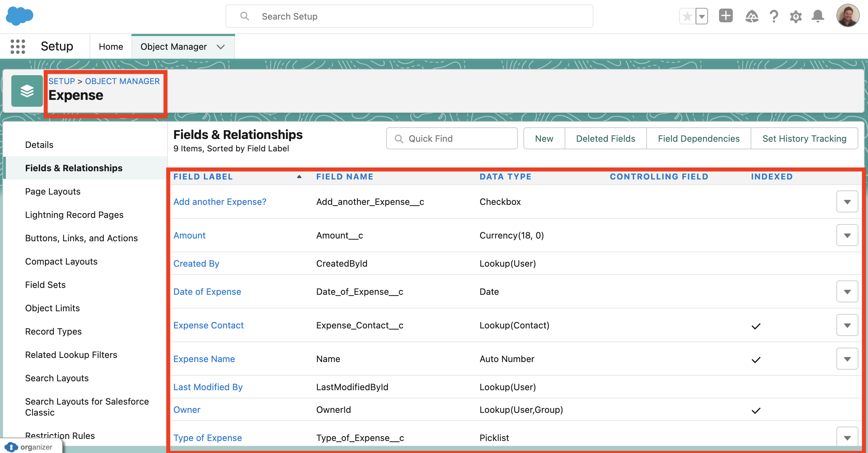View the notifications bell
The height and width of the screenshot is (453, 868).
(818, 16)
